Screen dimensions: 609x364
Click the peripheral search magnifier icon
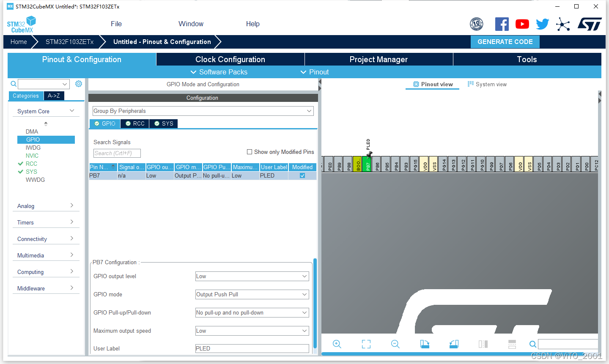(x=14, y=84)
